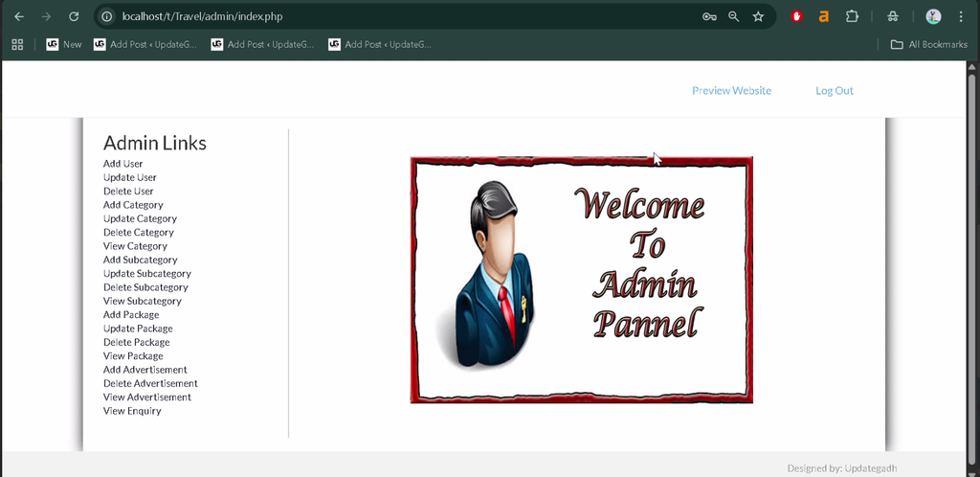Image resolution: width=980 pixels, height=477 pixels.
Task: Go to the Delete User page
Action: [128, 192]
